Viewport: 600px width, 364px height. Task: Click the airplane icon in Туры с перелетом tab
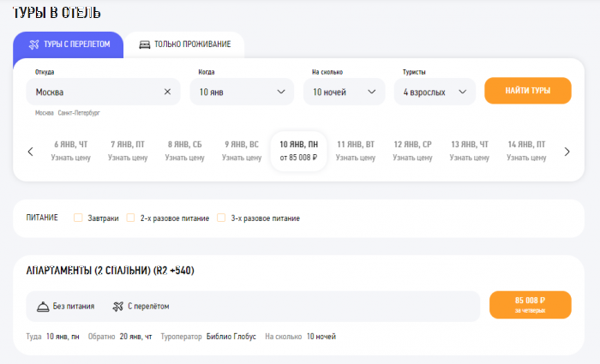click(x=34, y=45)
